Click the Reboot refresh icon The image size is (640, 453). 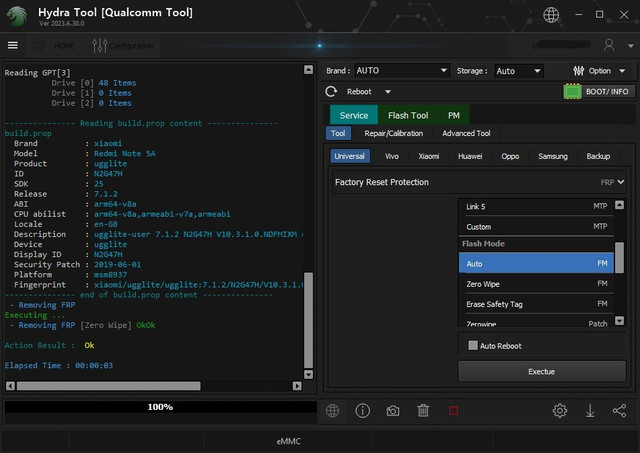pyautogui.click(x=331, y=91)
